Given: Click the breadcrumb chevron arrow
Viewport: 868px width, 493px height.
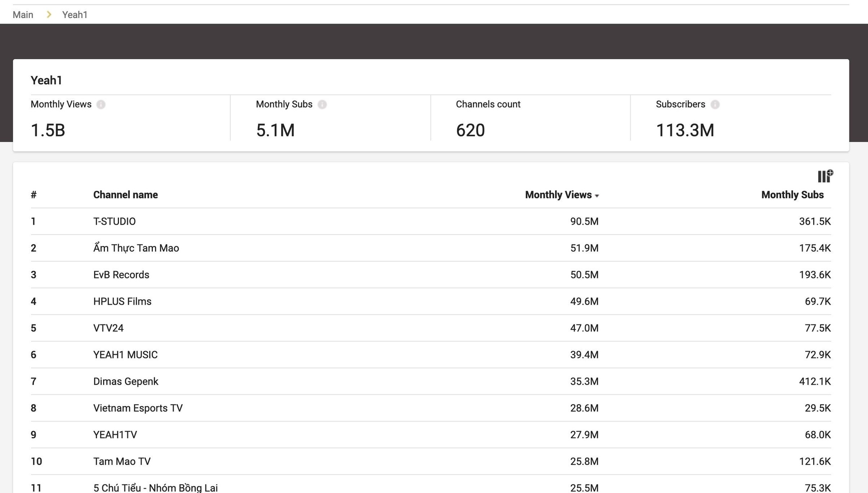Looking at the screenshot, I should [x=49, y=14].
